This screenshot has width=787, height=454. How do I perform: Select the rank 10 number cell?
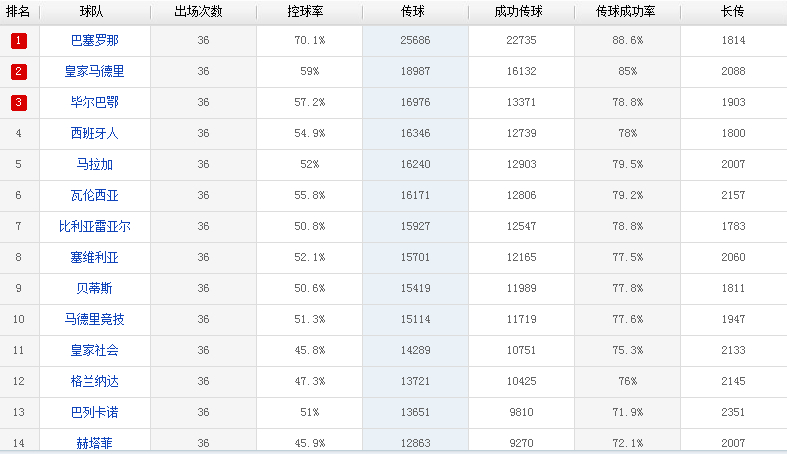click(x=19, y=320)
